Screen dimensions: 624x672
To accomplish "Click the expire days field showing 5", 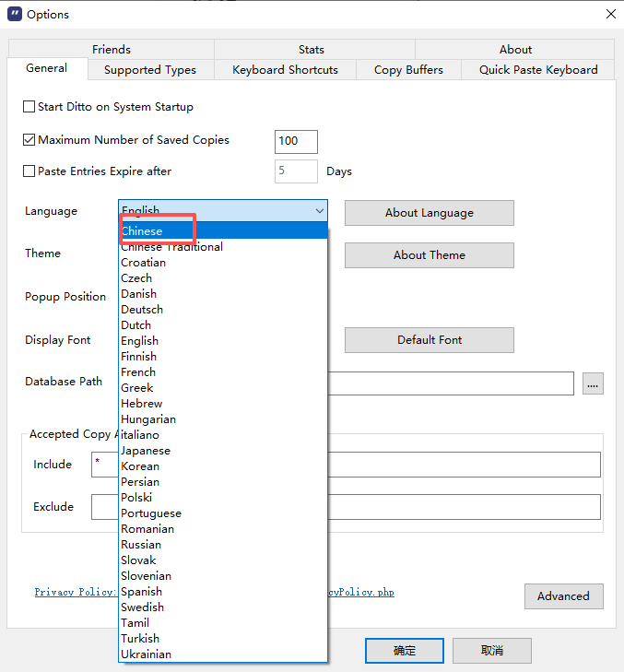I will (x=296, y=171).
